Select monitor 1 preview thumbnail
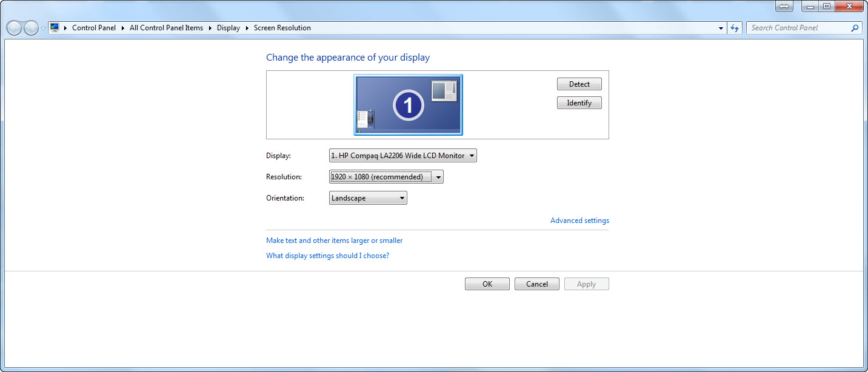 point(409,105)
